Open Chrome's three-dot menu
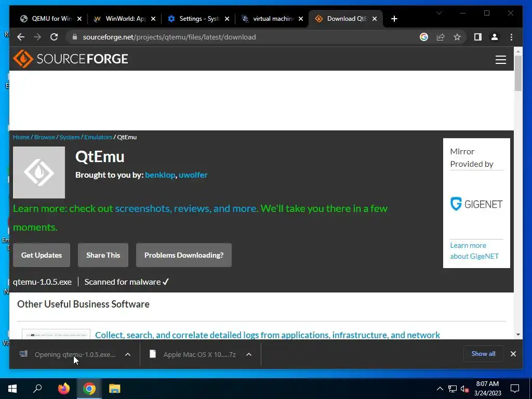 tap(511, 37)
